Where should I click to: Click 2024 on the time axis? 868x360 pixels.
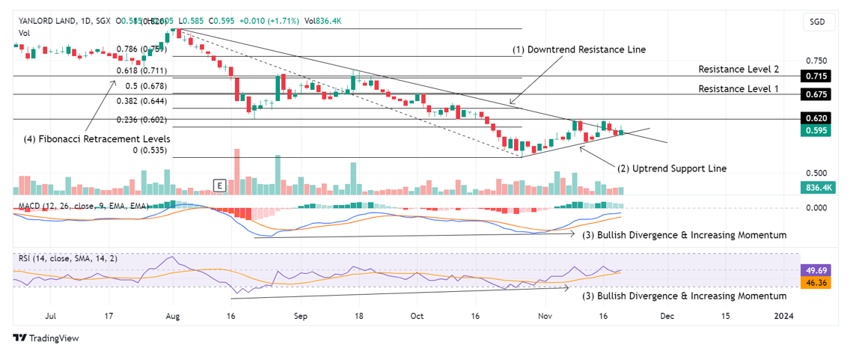pos(783,316)
